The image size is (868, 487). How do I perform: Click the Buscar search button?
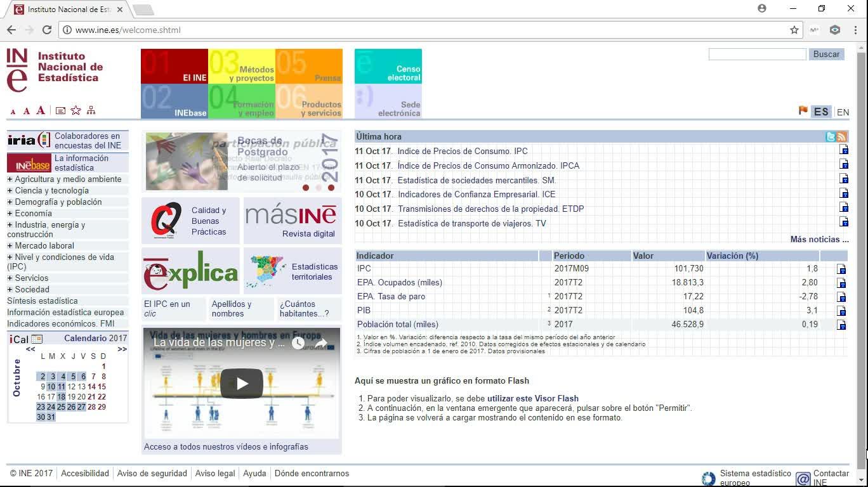click(826, 55)
